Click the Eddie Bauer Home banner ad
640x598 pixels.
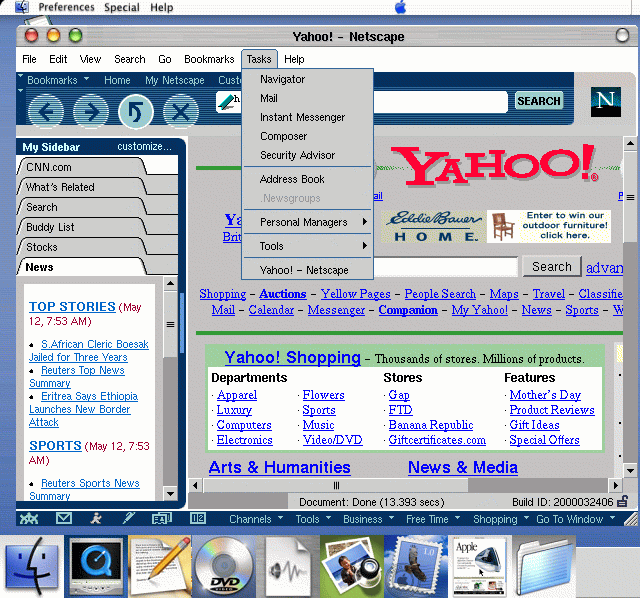point(496,227)
